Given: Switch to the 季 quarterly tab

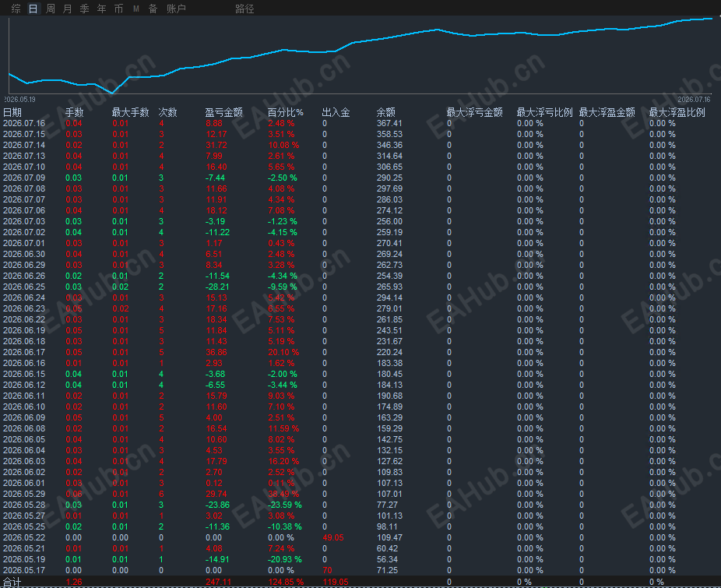Looking at the screenshot, I should (x=85, y=9).
